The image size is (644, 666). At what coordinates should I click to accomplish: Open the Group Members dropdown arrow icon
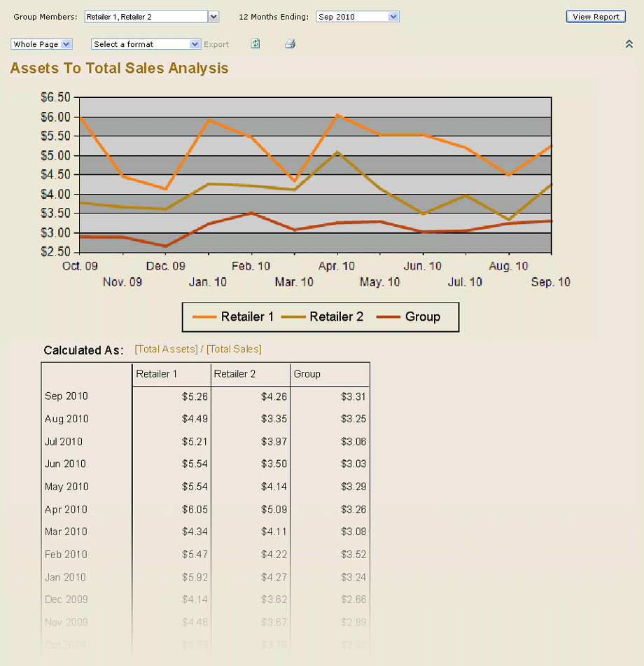click(213, 16)
